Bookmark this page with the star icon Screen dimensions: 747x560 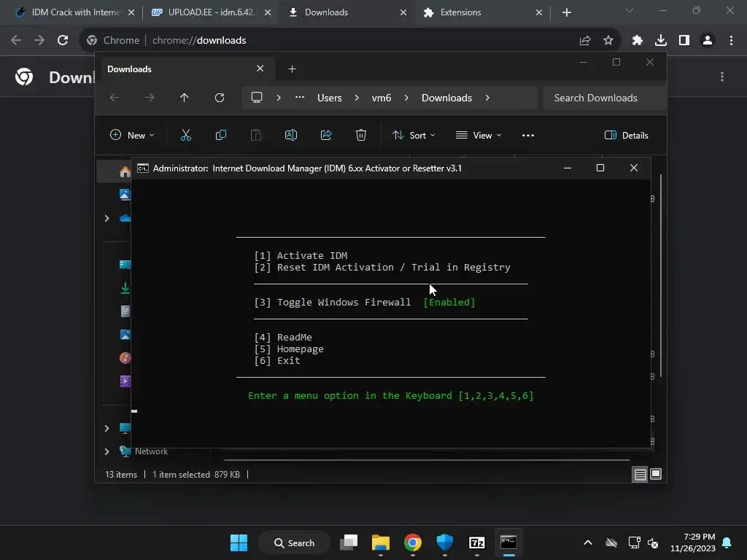pyautogui.click(x=608, y=41)
